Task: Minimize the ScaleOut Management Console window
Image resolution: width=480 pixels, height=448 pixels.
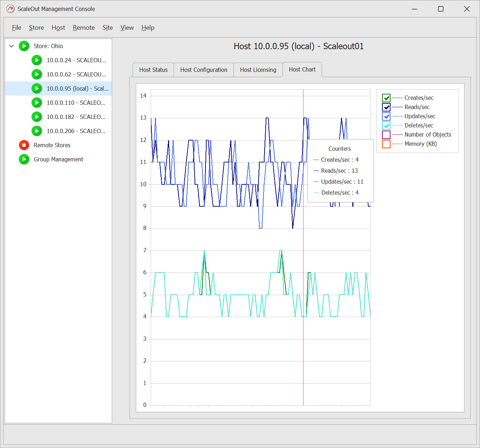Action: pos(415,9)
